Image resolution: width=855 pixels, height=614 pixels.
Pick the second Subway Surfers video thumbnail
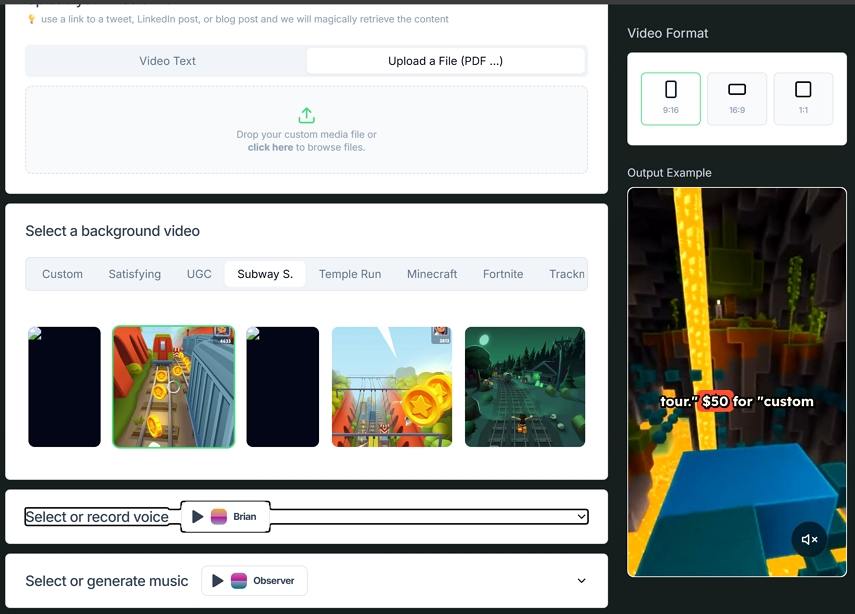[x=173, y=386]
